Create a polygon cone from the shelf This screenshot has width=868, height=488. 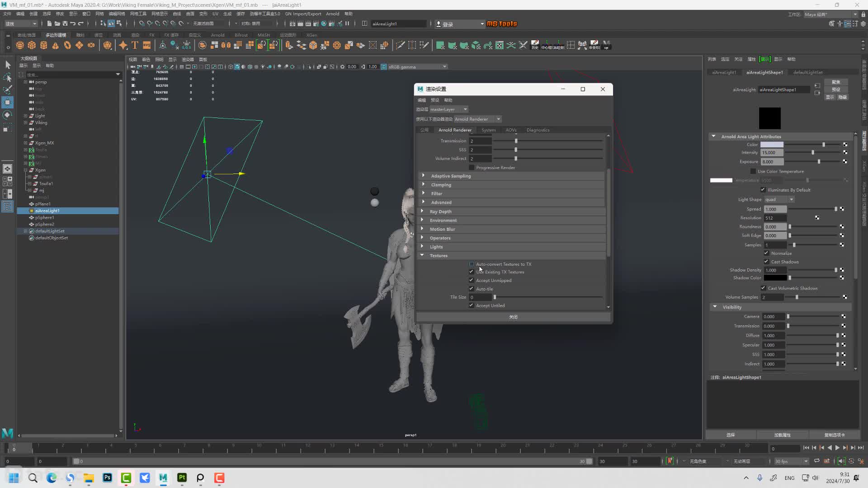click(55, 45)
